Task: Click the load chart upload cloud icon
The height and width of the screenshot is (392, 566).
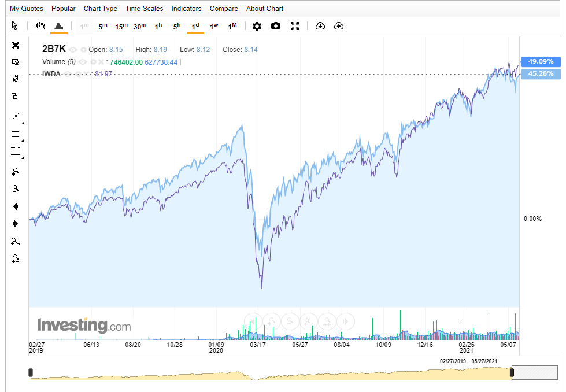Action: click(x=339, y=26)
